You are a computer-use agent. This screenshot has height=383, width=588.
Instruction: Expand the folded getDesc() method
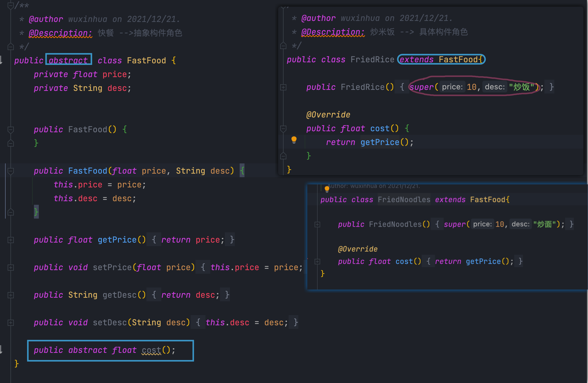[10, 295]
